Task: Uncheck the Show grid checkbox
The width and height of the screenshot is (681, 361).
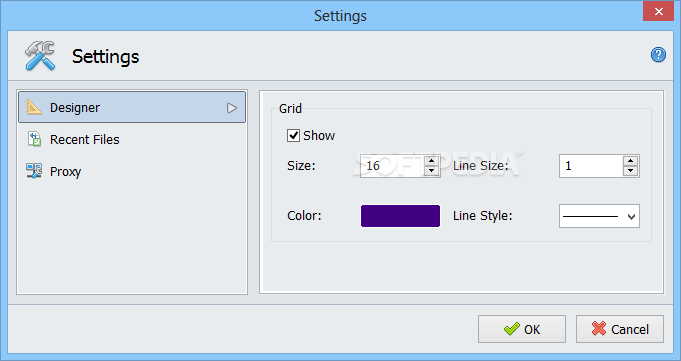Action: [x=293, y=136]
